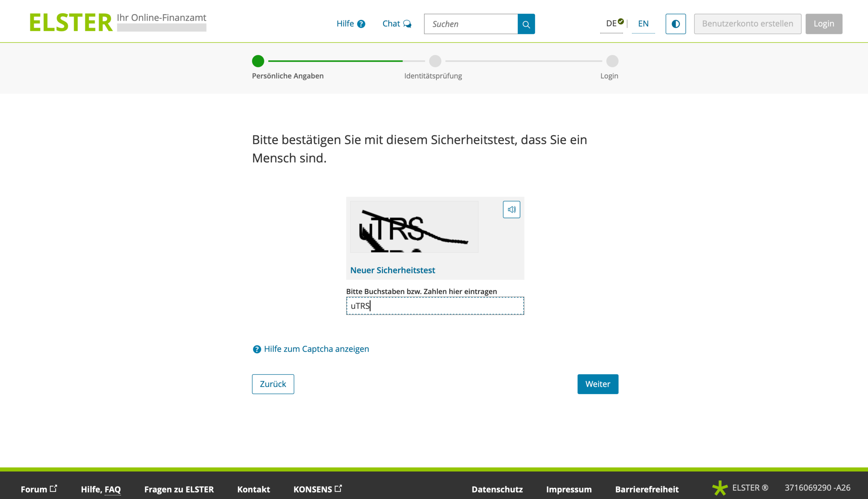Focus the captcha text input field

click(x=435, y=306)
